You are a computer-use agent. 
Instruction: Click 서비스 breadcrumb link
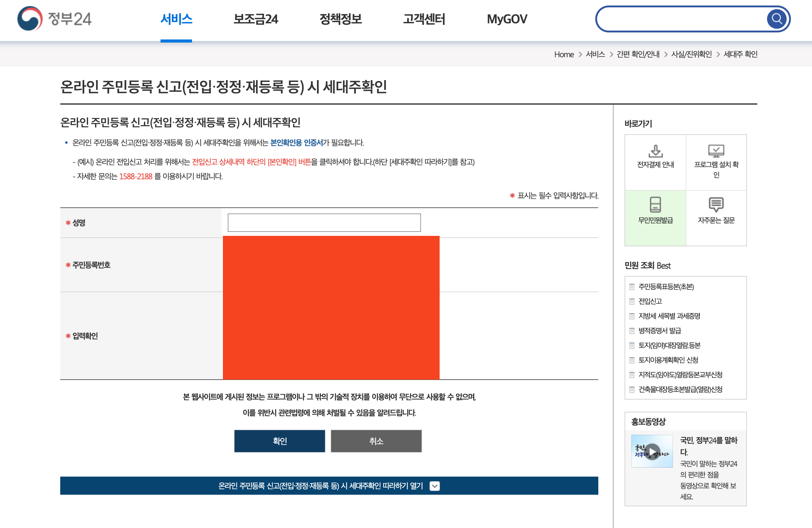[595, 54]
